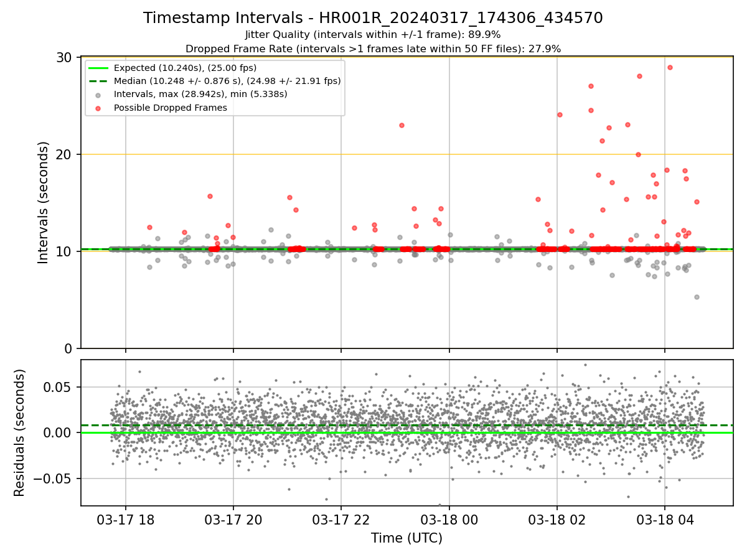Click x-axis tick label '03-18 02'
Viewport: 747px width, 560px height.
(x=557, y=520)
